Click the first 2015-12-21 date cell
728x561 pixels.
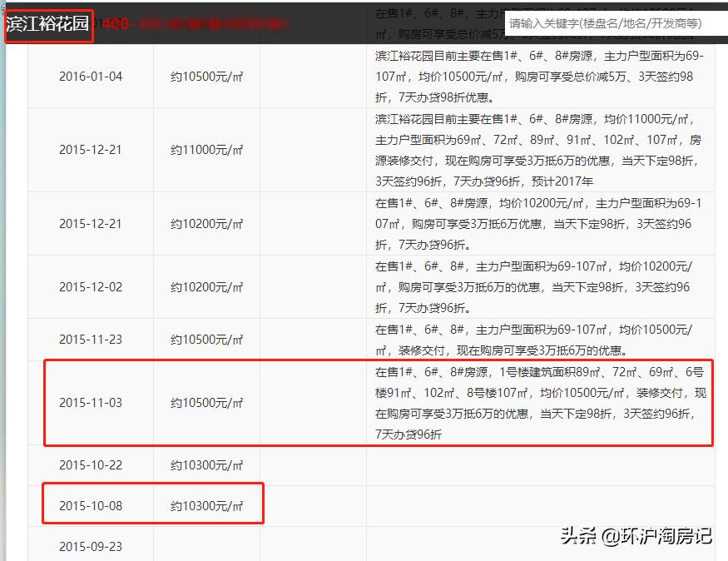(92, 151)
